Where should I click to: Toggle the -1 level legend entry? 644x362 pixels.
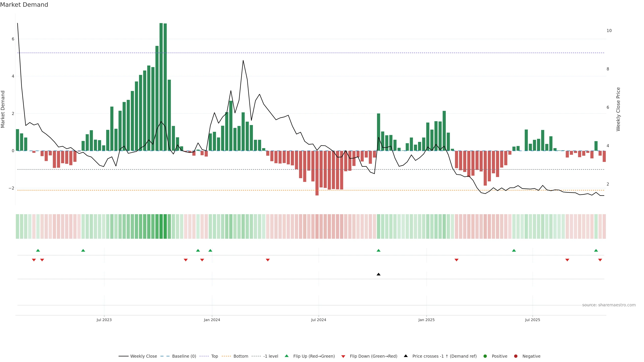(x=271, y=356)
